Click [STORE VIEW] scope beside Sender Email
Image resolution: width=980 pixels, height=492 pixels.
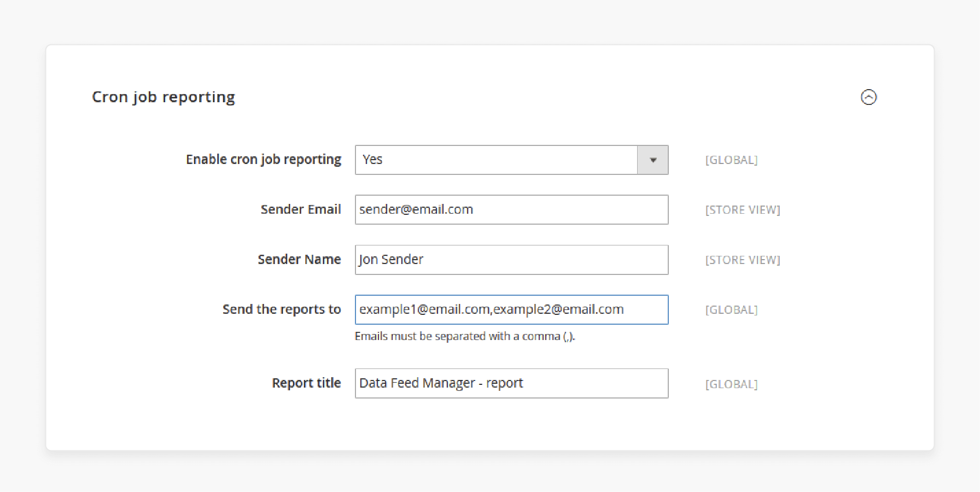(743, 210)
